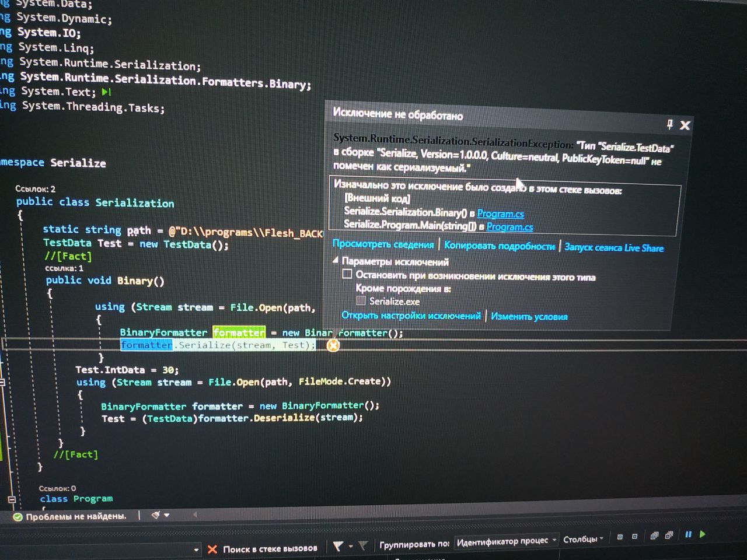Screen dimensions: 747x560
Task: Click 'Копировать подробности' link
Action: [500, 246]
